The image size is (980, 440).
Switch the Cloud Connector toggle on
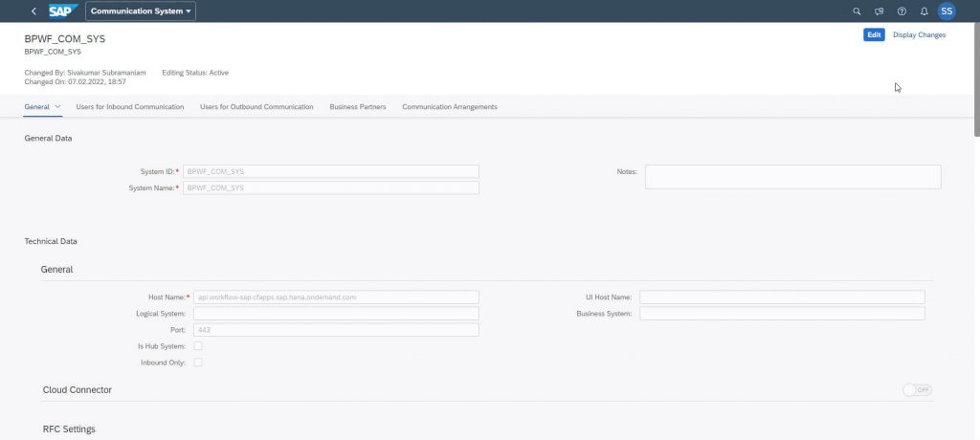[x=917, y=390]
